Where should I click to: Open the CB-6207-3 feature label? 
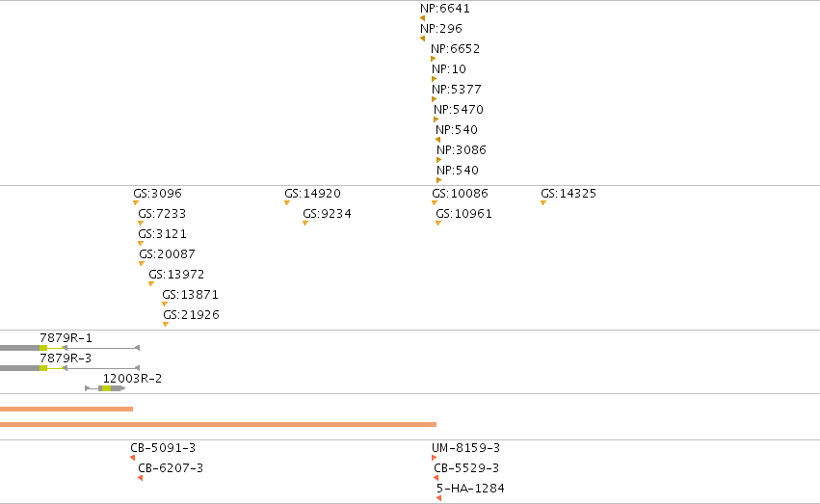coord(171,468)
